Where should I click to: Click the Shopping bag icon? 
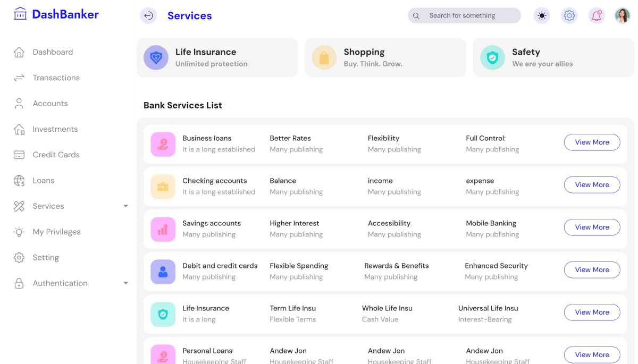[x=324, y=58]
